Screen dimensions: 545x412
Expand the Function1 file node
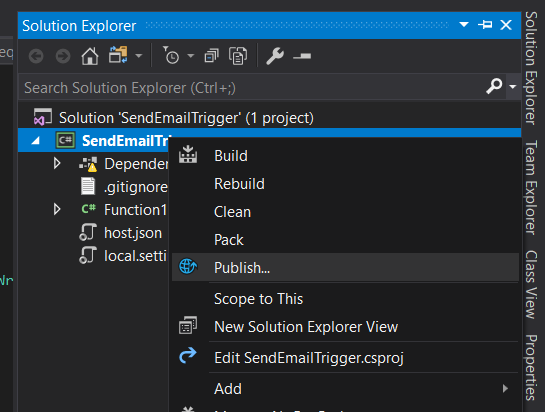tap(57, 209)
